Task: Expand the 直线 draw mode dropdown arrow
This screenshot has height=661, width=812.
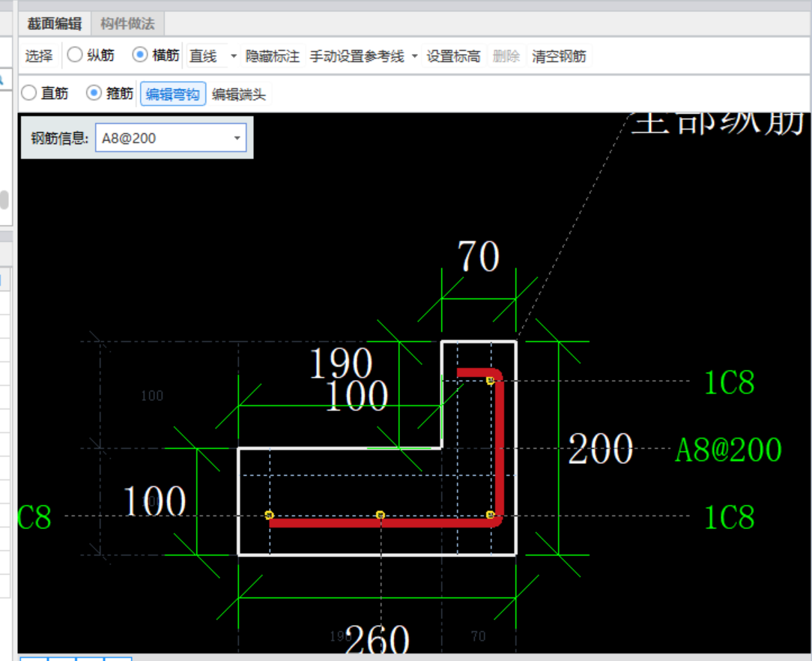Action: point(234,56)
